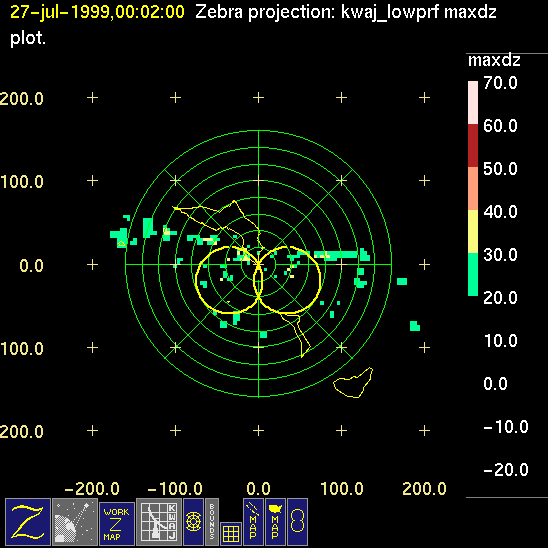Screen dimensions: 548x548
Task: Click the yellow island outline southeast of rings
Action: [353, 382]
